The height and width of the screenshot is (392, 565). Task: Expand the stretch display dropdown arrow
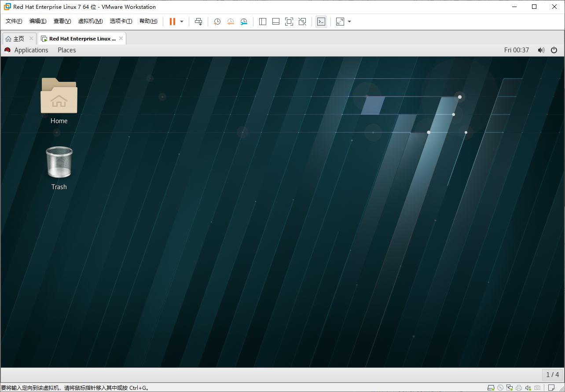coord(349,22)
